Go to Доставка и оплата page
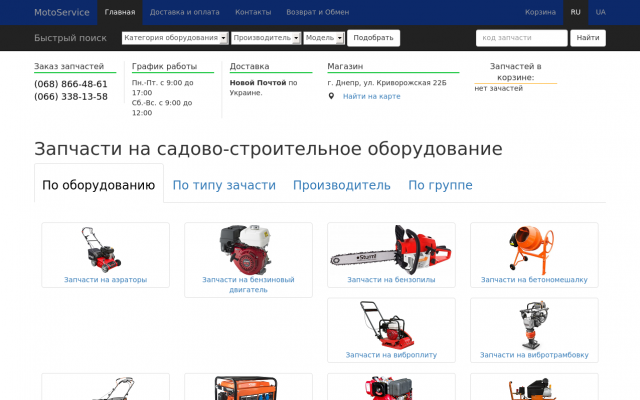 click(184, 12)
